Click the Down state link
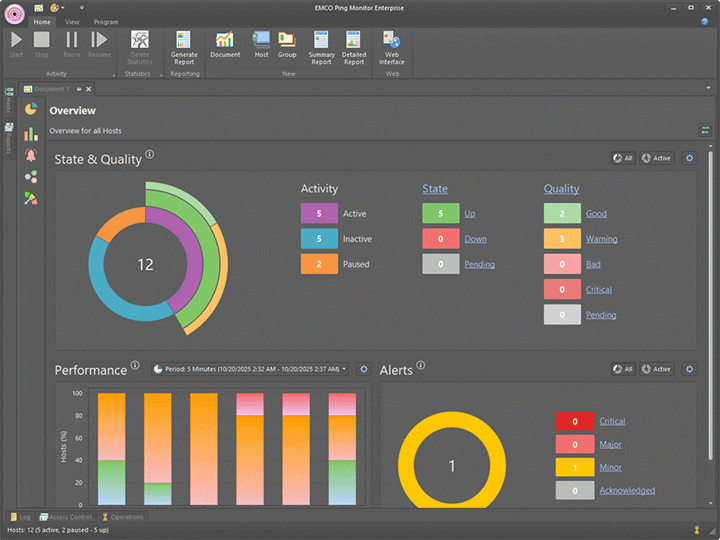 tap(475, 239)
